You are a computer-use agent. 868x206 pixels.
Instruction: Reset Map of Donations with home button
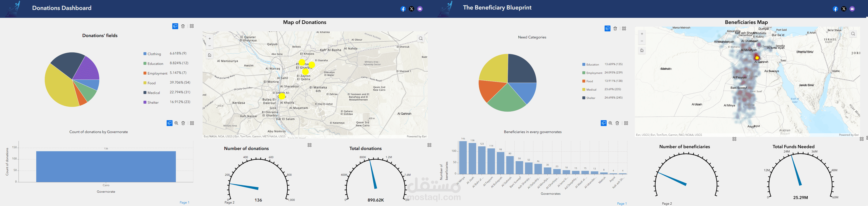click(210, 55)
